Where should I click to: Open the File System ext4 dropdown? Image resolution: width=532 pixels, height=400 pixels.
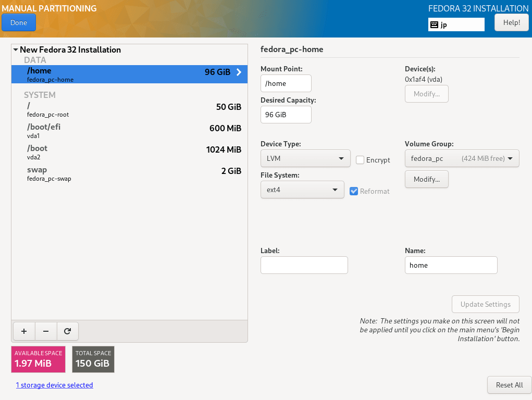(302, 190)
